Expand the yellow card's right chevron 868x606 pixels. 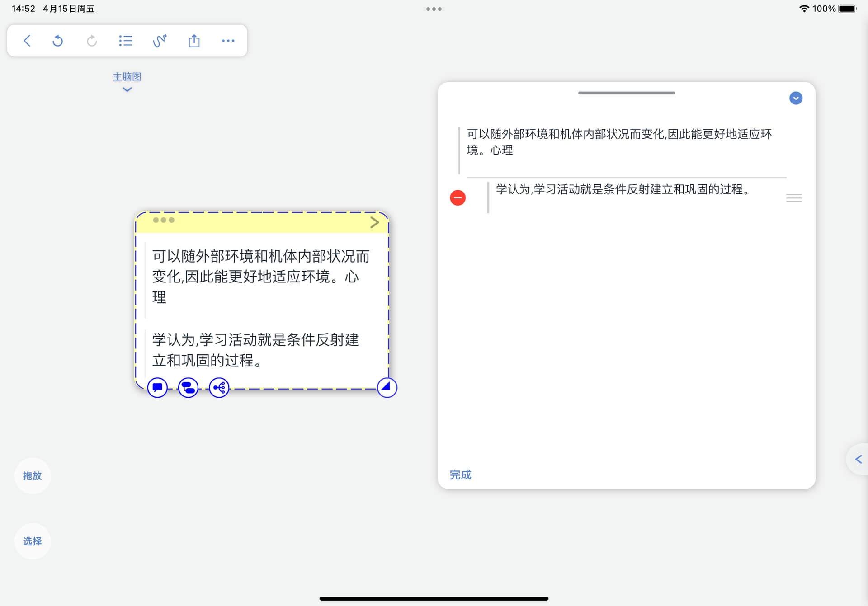[x=374, y=222]
